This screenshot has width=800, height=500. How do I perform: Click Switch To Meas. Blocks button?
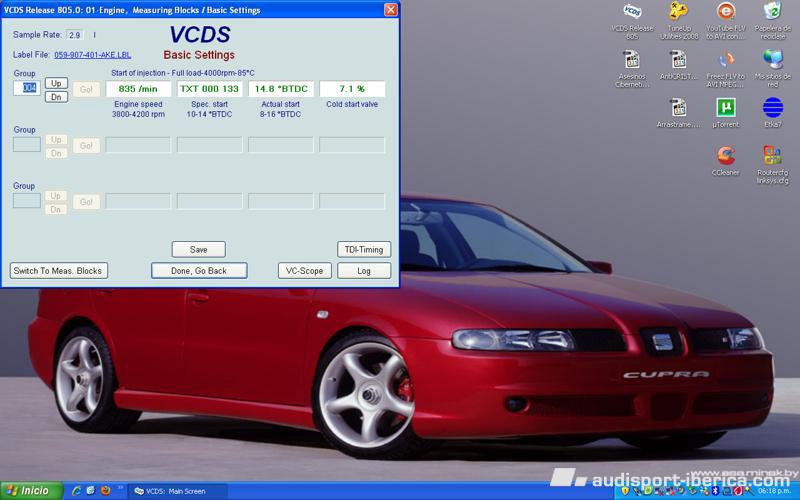coord(58,270)
